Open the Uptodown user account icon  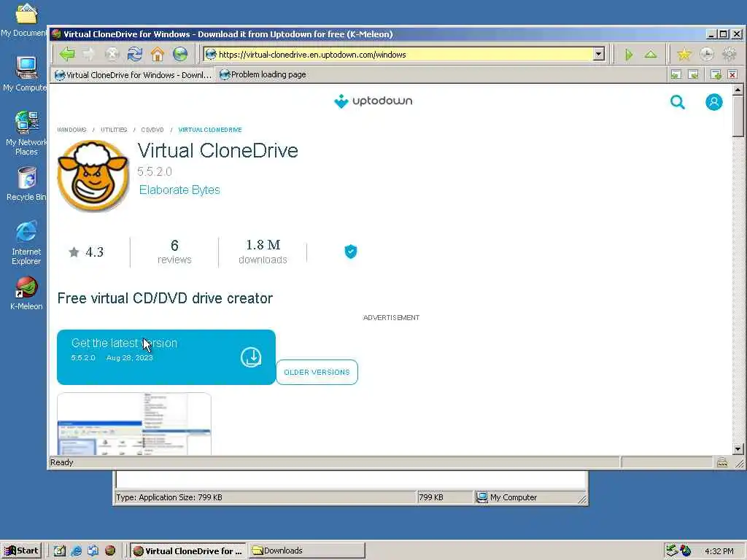click(713, 102)
